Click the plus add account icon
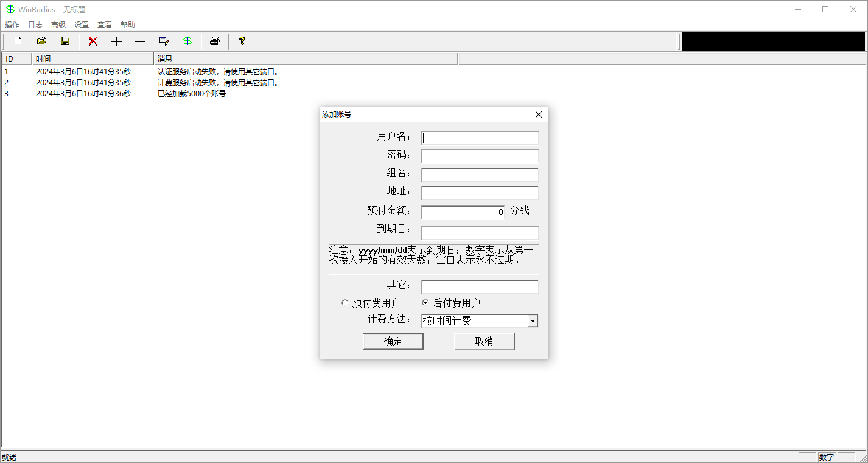The image size is (868, 463). tap(116, 41)
